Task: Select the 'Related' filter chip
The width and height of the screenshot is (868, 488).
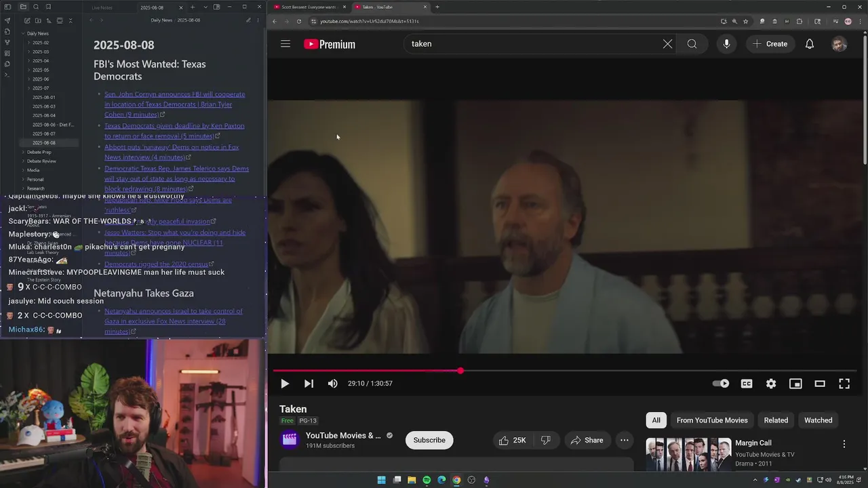Action: tap(776, 420)
